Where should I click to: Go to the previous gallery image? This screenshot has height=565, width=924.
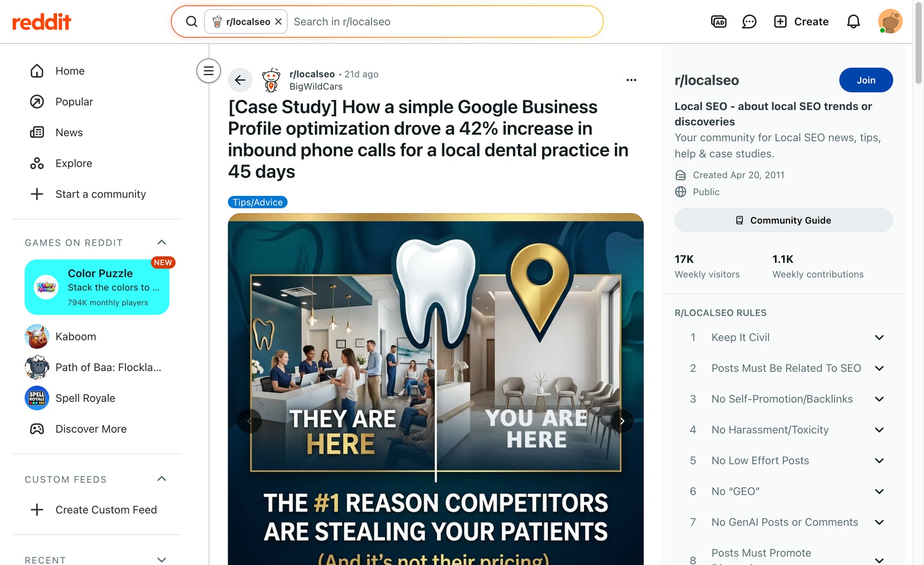pyautogui.click(x=249, y=421)
